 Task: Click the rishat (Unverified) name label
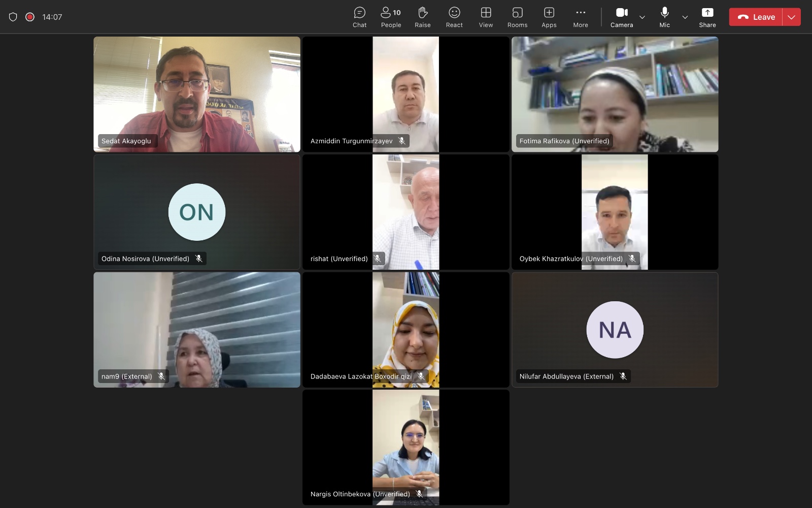[x=339, y=259]
